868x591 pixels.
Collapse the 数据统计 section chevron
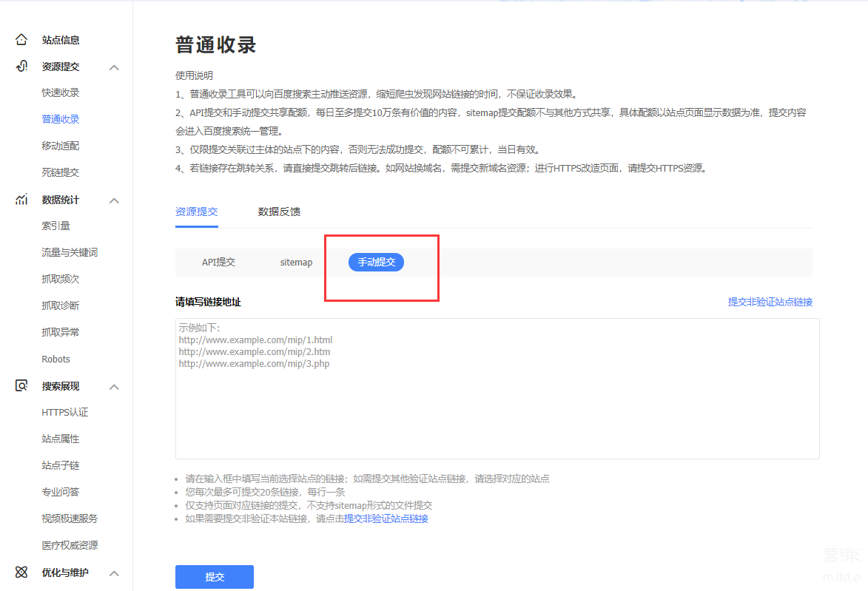click(114, 200)
